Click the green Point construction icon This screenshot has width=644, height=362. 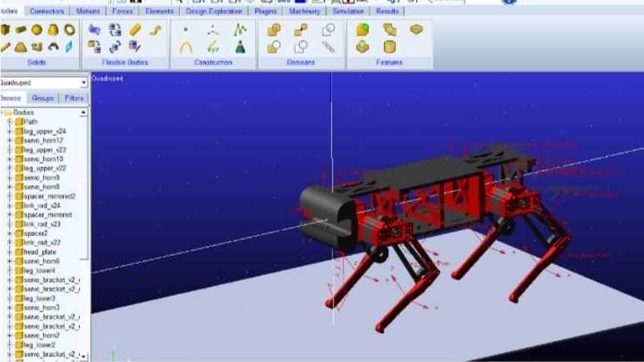(x=186, y=30)
